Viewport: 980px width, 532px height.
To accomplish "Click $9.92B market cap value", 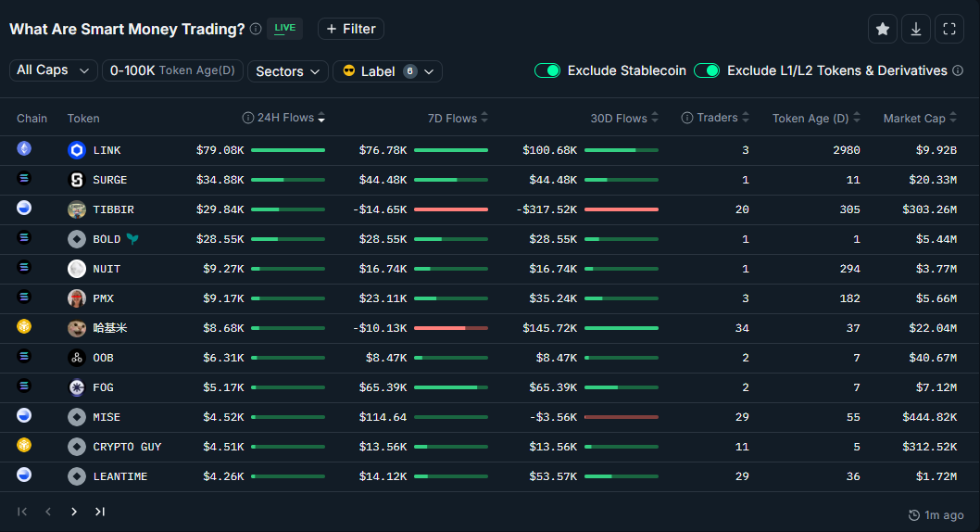I will 936,150.
